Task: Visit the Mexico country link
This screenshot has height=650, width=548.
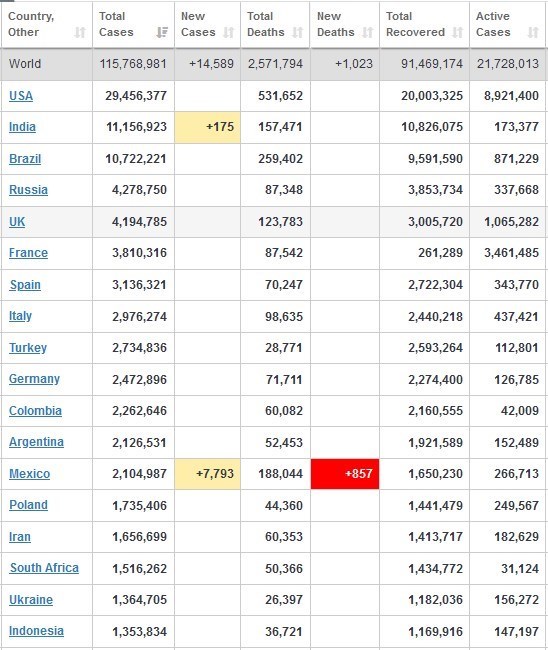Action: pyautogui.click(x=29, y=474)
